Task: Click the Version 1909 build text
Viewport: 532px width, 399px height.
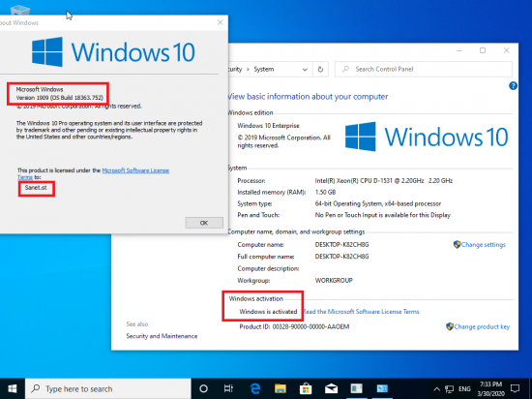Action: point(59,98)
